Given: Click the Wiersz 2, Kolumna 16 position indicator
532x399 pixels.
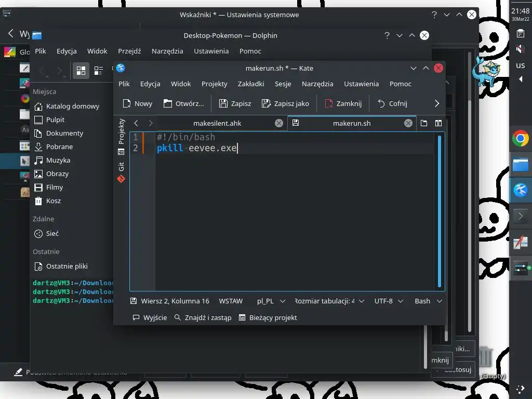Looking at the screenshot, I should pos(175,301).
